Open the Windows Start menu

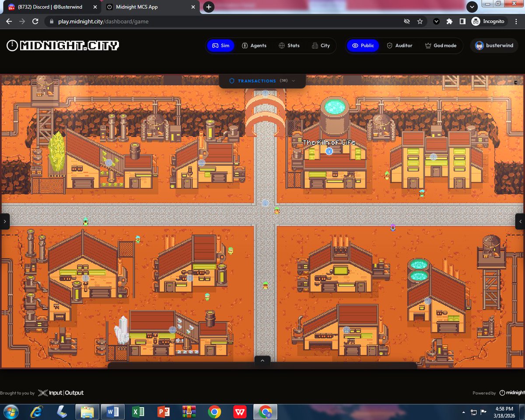point(10,412)
